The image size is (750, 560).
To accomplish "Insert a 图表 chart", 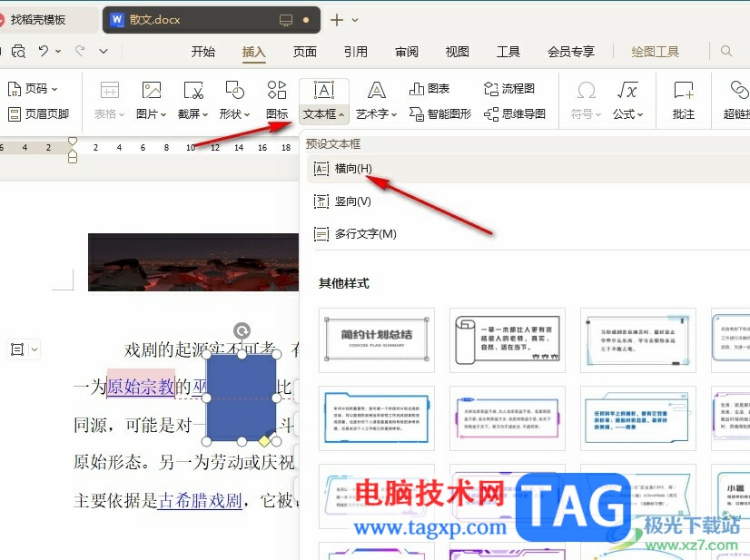I will 429,88.
